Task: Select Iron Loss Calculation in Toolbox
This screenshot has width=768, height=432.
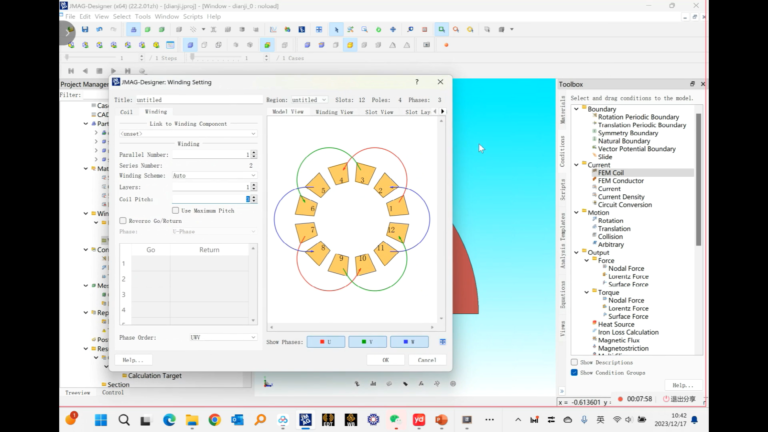Action: (x=628, y=332)
